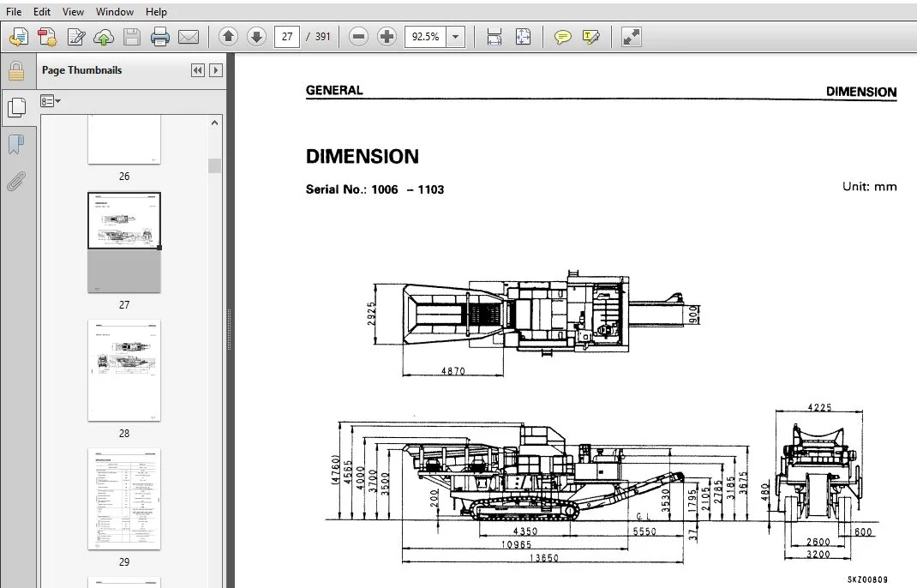Open the thumbnails options dropdown menu

click(51, 101)
